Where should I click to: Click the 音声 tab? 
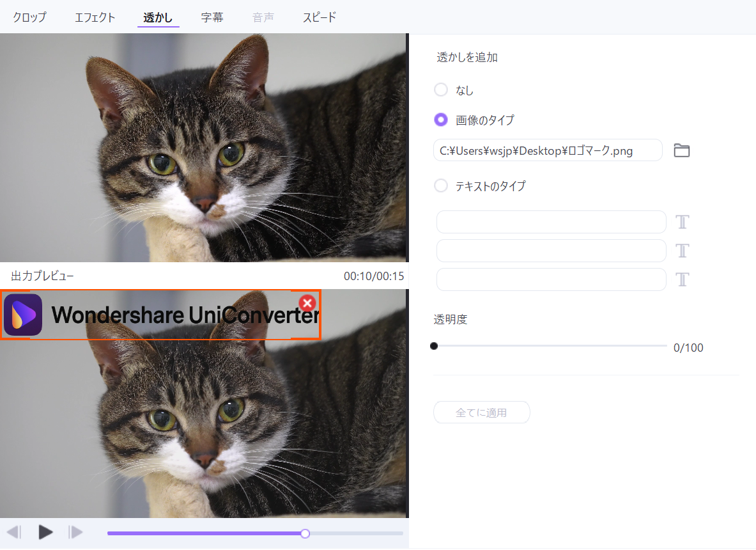click(263, 17)
